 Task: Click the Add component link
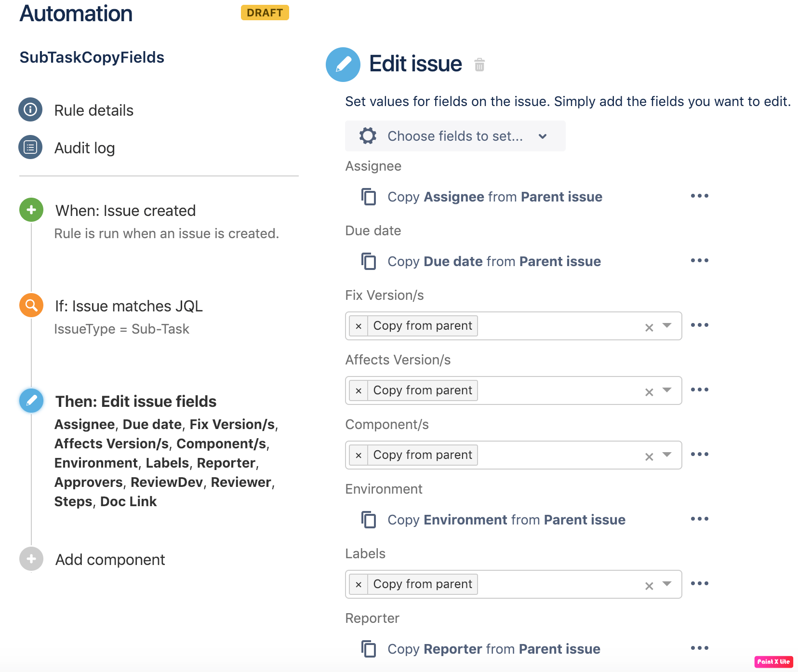110,560
